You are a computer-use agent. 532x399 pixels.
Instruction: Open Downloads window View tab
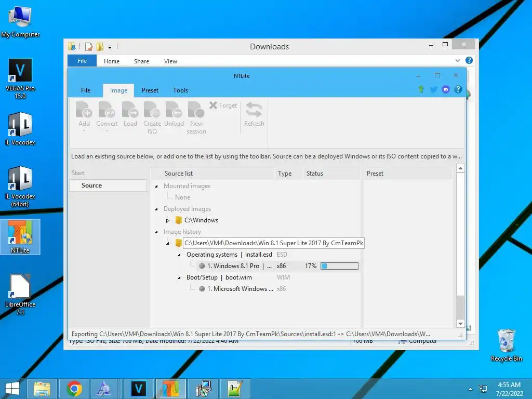click(x=170, y=61)
